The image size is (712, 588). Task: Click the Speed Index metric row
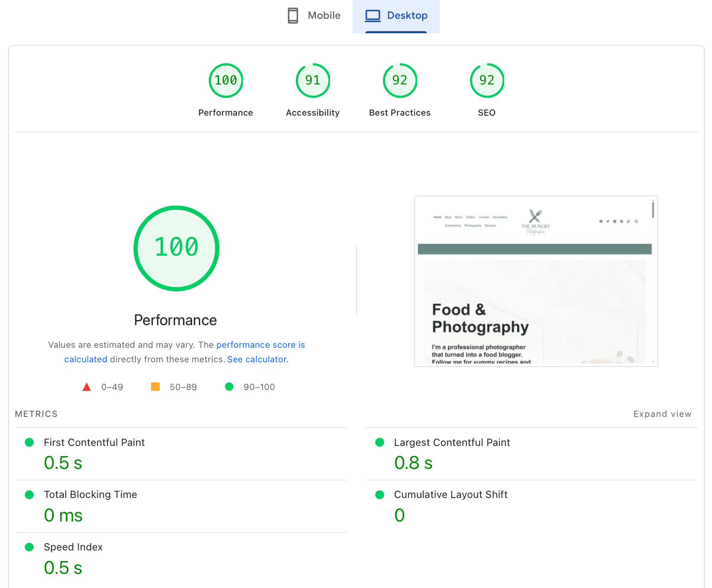[73, 547]
